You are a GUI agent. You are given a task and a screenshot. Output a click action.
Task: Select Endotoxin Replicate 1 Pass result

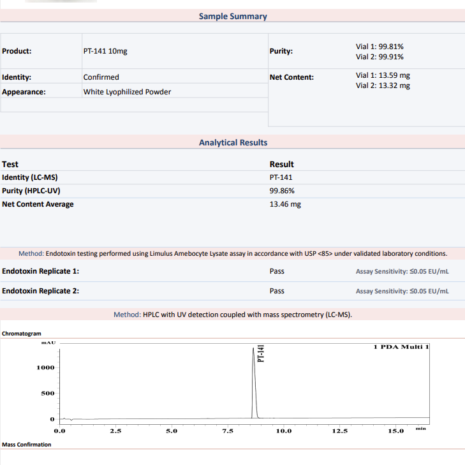(x=277, y=271)
